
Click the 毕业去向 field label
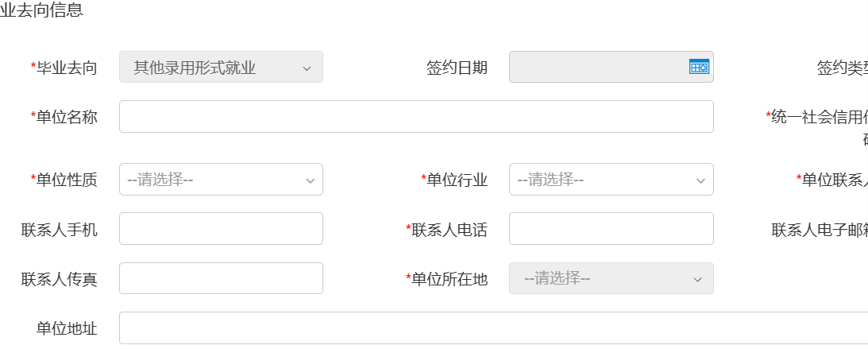coord(67,68)
